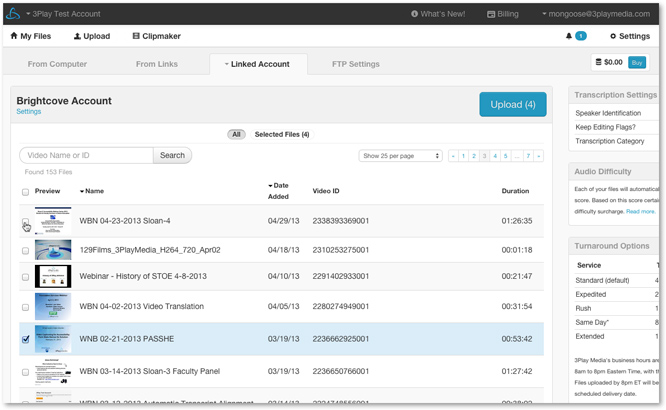
Task: Click the $0.00 balance display
Action: tap(609, 62)
